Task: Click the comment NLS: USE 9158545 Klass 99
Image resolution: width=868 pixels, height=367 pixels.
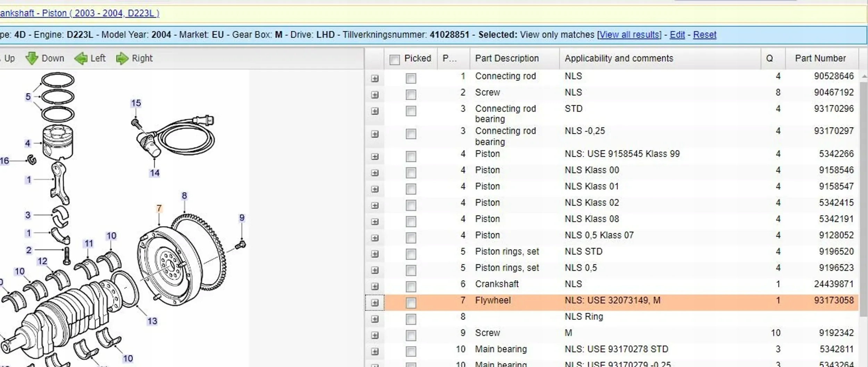Action: click(622, 154)
